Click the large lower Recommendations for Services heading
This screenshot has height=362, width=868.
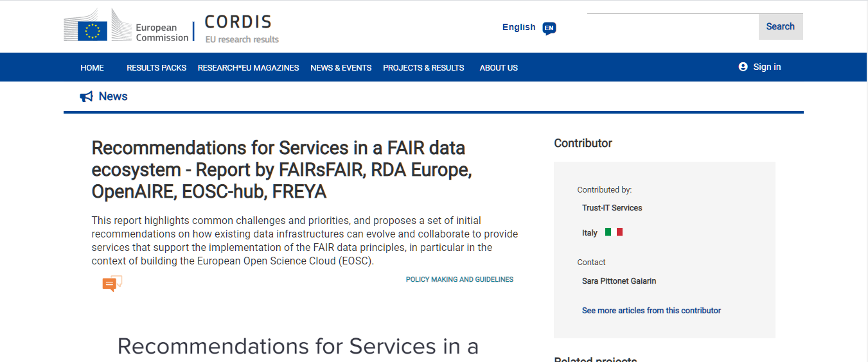pos(298,347)
